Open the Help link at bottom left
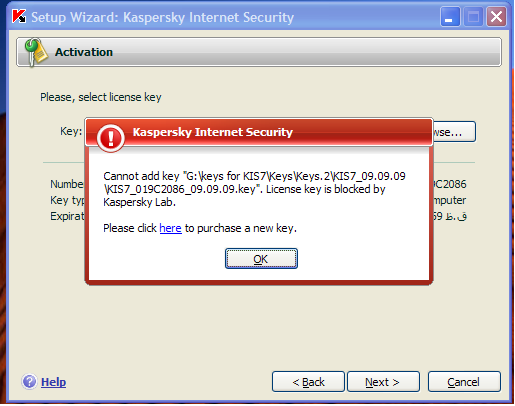Viewport: 515px width, 406px height. (x=53, y=382)
